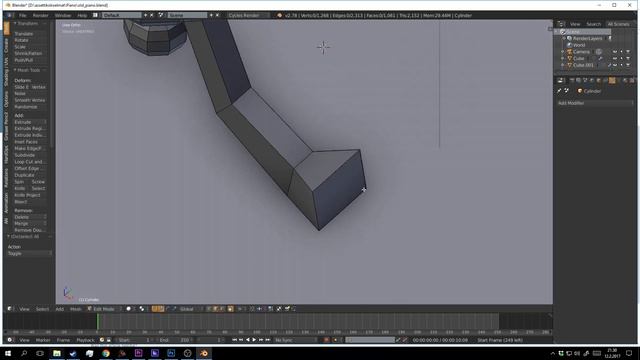Click the Camera object icon in outliner
Image resolution: width=640 pixels, height=360 pixels.
570,52
